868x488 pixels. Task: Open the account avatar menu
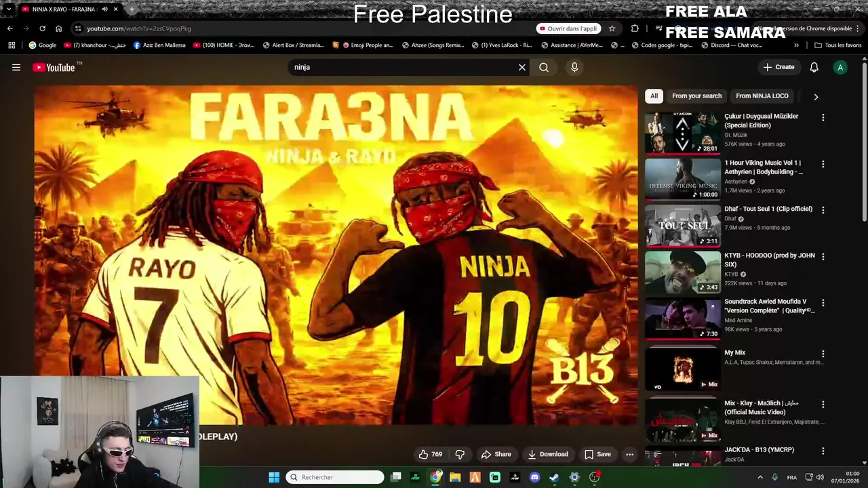tap(840, 67)
